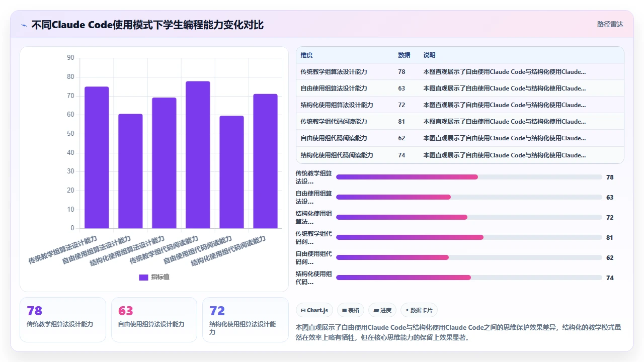Image resolution: width=644 pixels, height=362 pixels.
Task: Click the bar for 自由使用组算法设计能力
Action: pyautogui.click(x=130, y=171)
